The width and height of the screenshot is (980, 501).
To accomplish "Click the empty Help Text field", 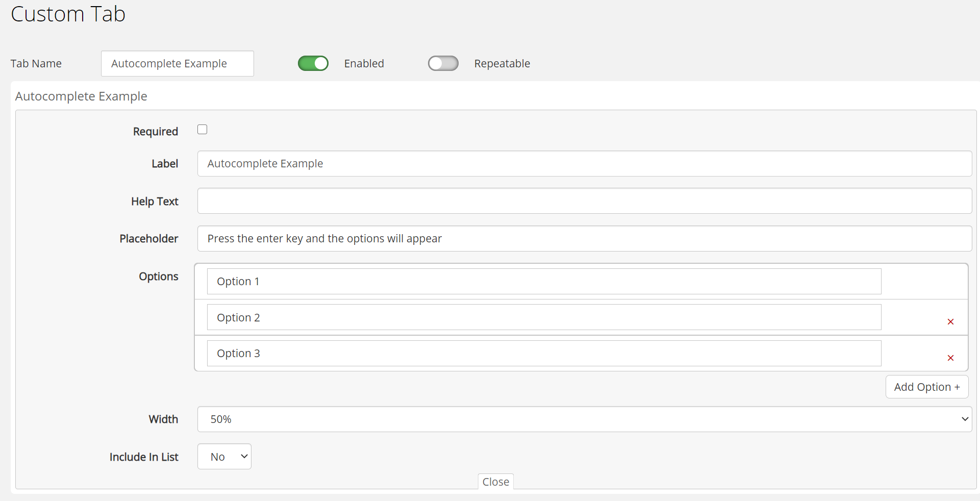I will 584,201.
